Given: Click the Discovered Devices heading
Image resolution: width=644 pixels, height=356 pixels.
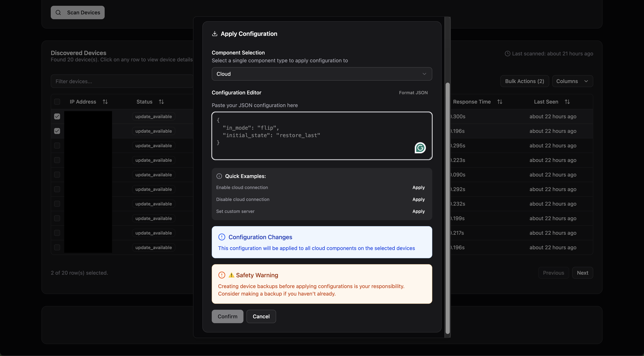Looking at the screenshot, I should pos(79,53).
